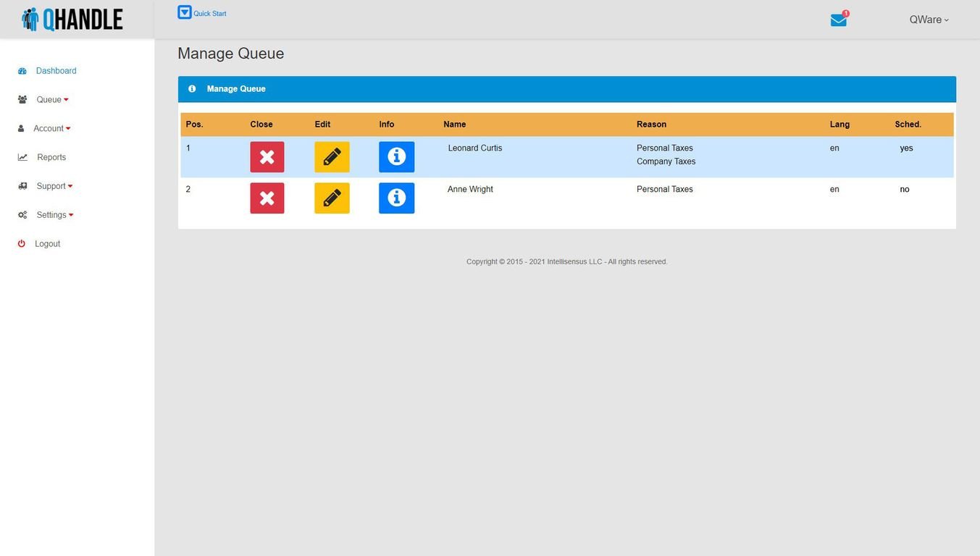Open the mail envelope notifications icon
Screen dimensions: 980x556
[839, 20]
